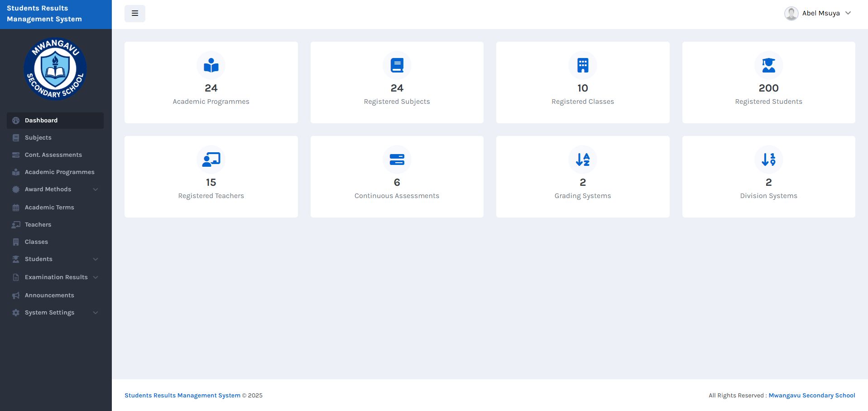Toggle the sidebar with the hamburger button
This screenshot has width=868, height=411.
tap(135, 14)
